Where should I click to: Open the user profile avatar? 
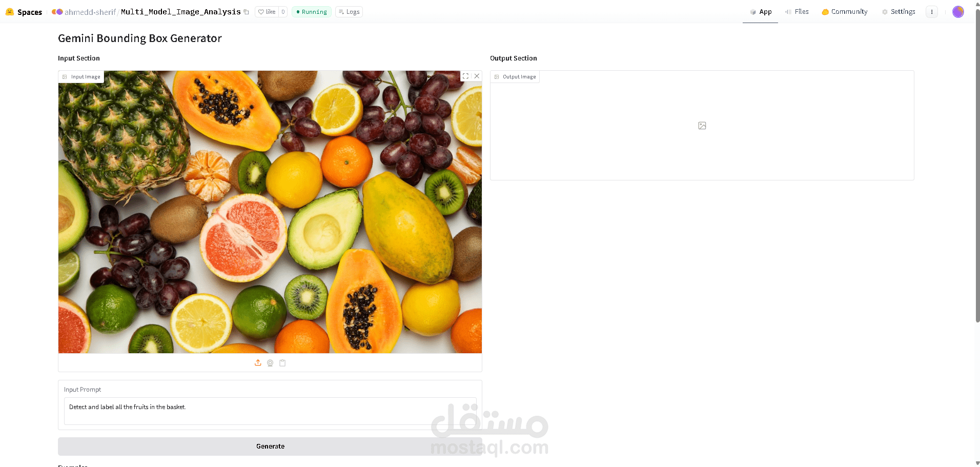pos(958,12)
